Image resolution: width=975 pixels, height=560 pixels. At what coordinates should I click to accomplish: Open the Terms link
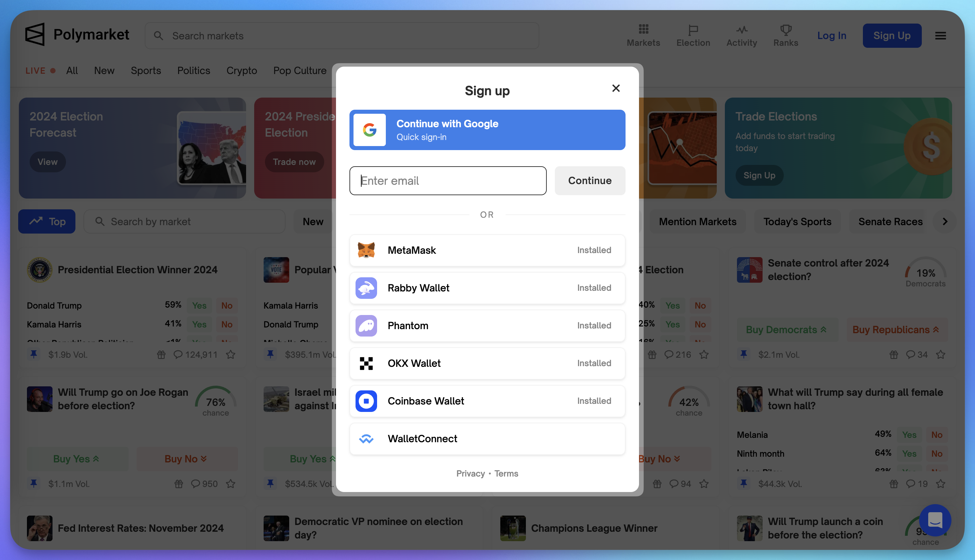click(x=506, y=474)
